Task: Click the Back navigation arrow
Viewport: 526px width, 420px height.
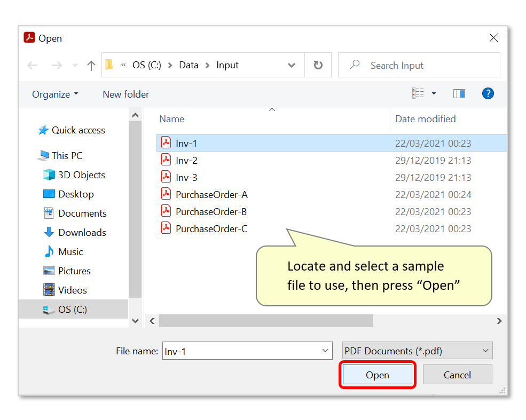Action: pos(33,65)
